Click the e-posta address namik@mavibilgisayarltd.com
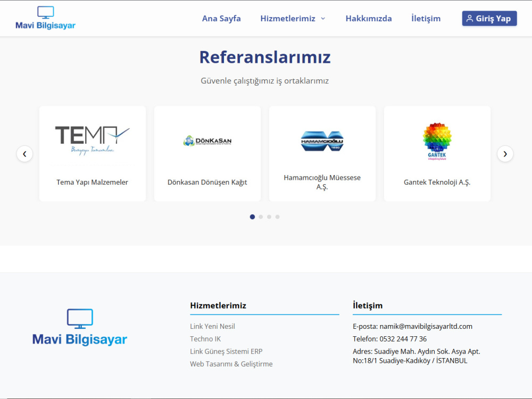 pos(426,327)
